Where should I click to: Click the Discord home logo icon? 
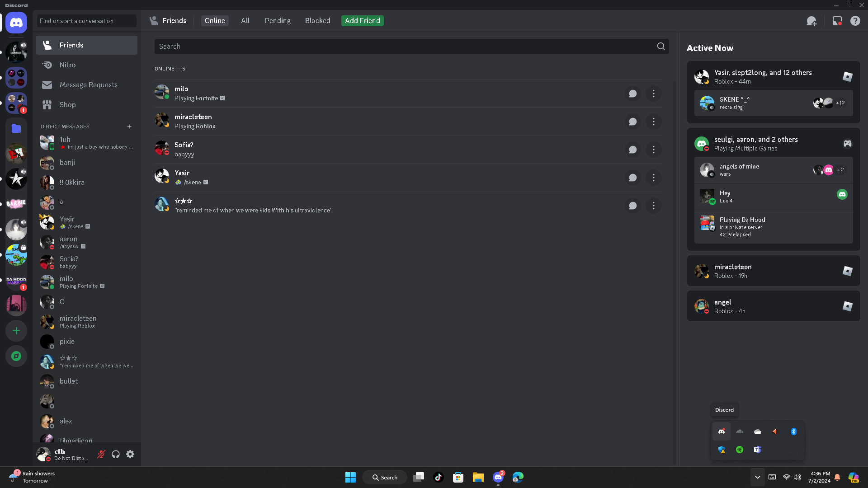16,23
